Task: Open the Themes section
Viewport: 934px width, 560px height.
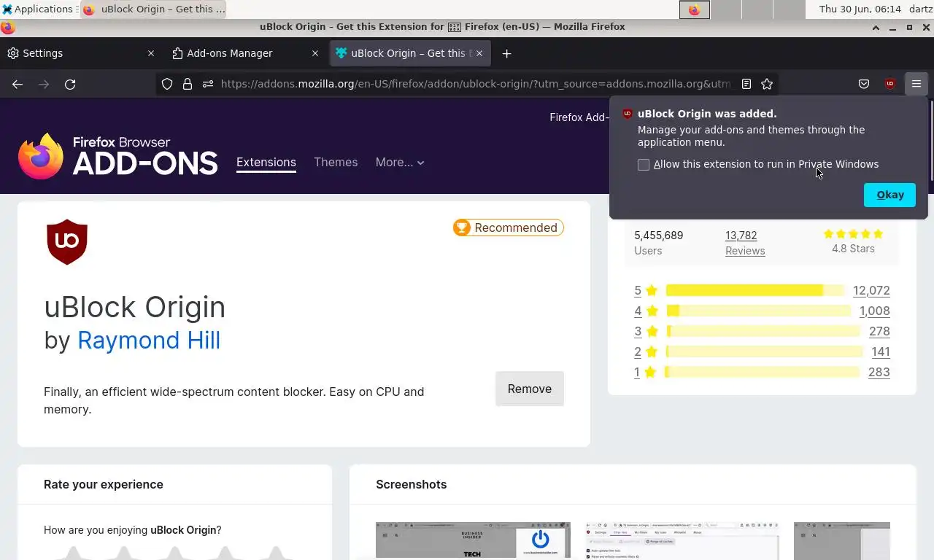Action: (336, 163)
